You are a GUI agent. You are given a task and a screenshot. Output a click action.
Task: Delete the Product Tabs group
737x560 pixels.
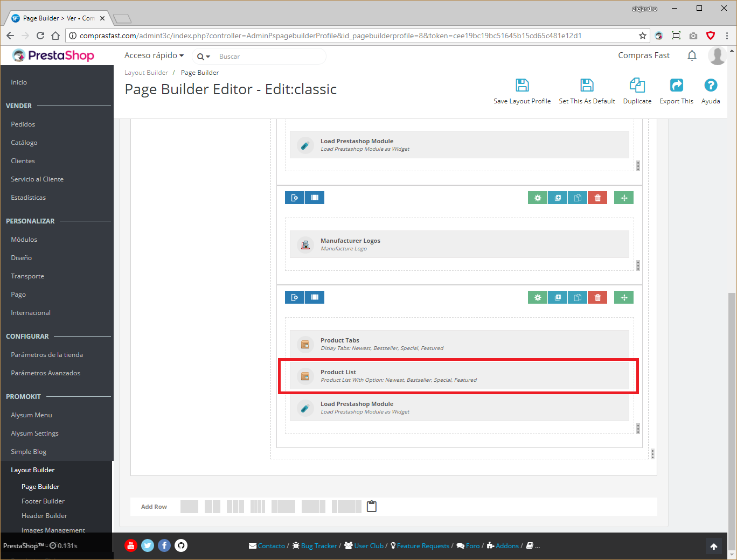[597, 297]
